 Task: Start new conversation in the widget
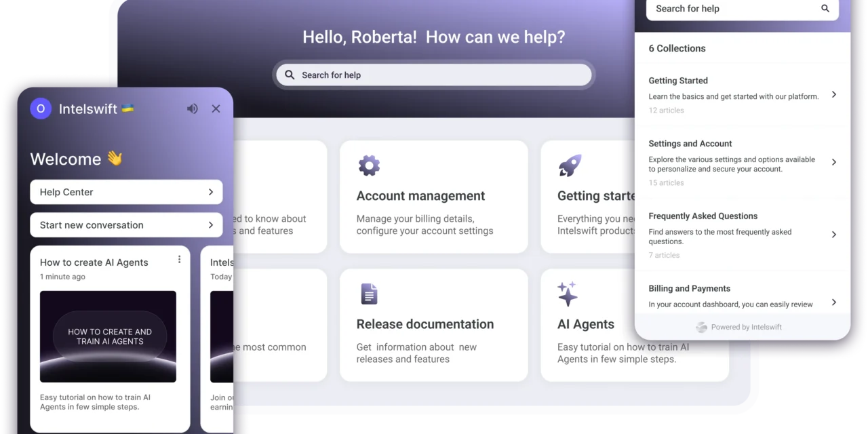point(126,225)
